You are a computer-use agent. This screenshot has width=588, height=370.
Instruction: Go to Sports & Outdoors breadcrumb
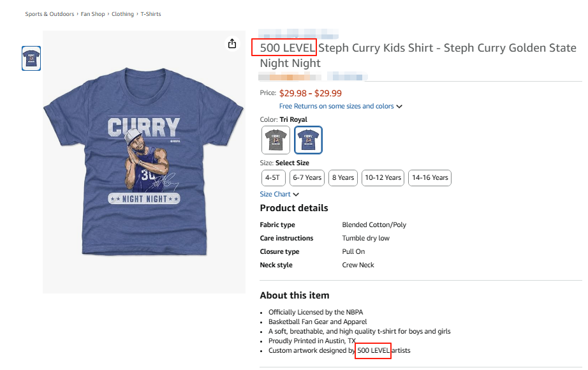coord(50,14)
